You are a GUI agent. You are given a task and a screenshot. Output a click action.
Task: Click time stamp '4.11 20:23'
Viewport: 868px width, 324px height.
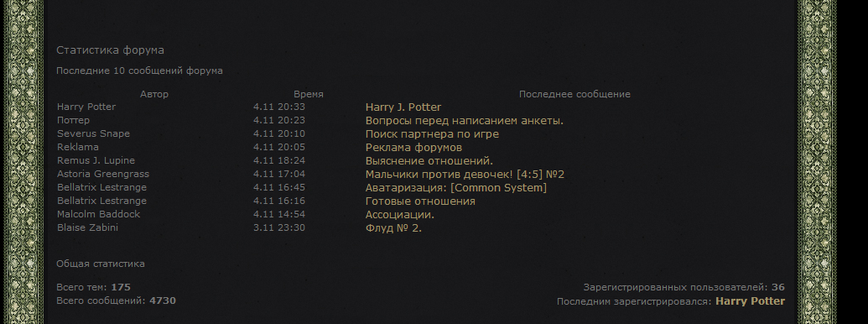click(279, 120)
